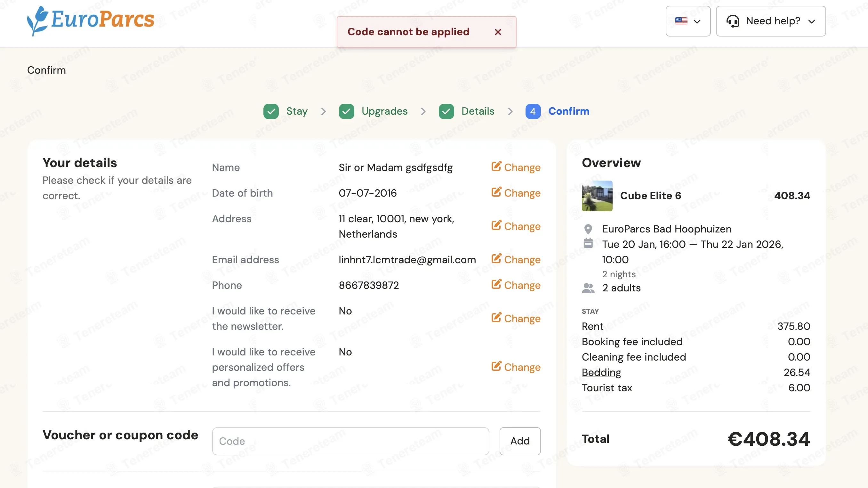868x488 pixels.
Task: Change the Email address
Action: pos(516,259)
